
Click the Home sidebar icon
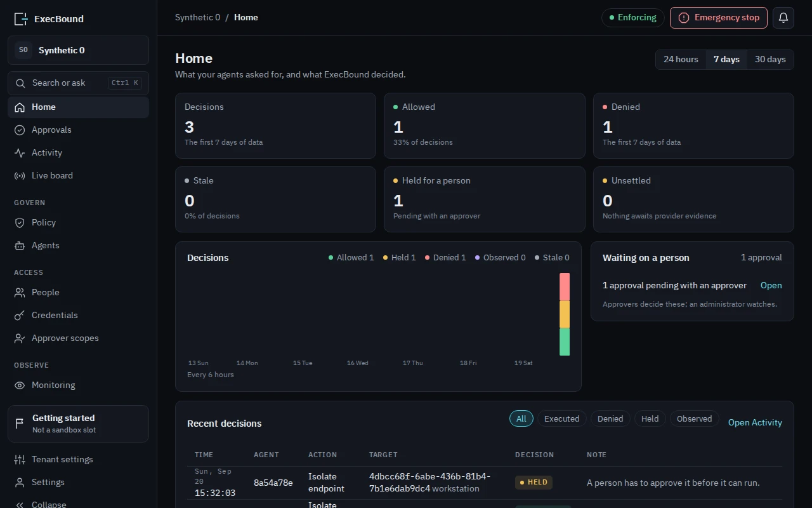20,107
